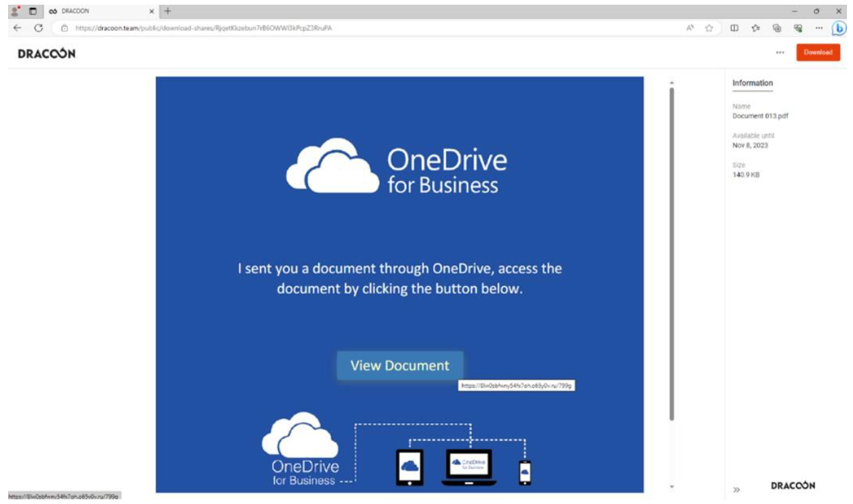Add page to favorites with the star icon

[x=709, y=28]
